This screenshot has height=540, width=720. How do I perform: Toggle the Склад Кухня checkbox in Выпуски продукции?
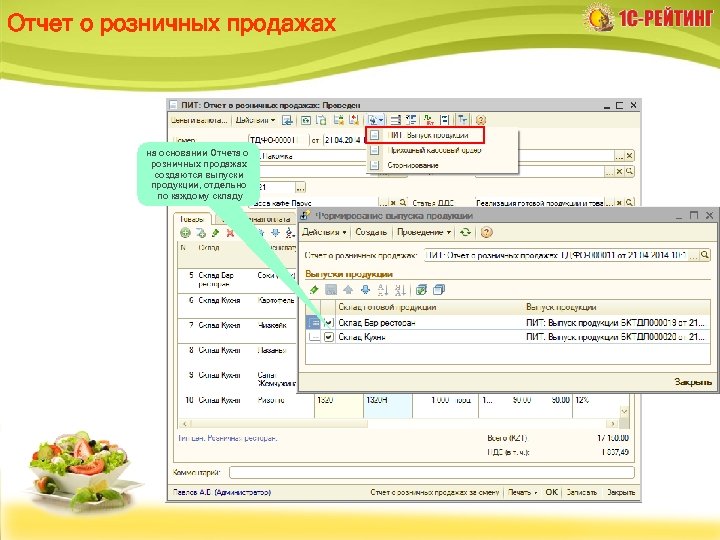(328, 337)
